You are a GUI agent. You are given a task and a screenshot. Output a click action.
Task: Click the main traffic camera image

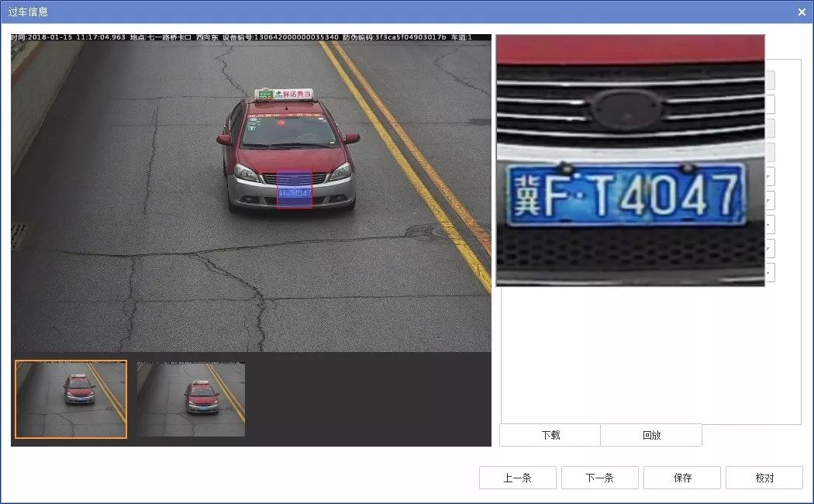coord(250,193)
